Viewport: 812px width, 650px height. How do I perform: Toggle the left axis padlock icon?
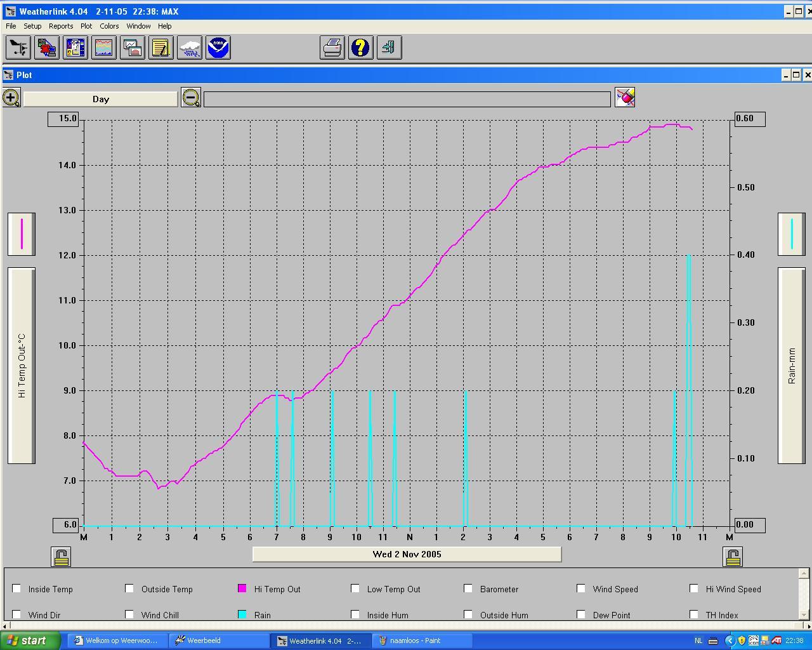point(61,557)
